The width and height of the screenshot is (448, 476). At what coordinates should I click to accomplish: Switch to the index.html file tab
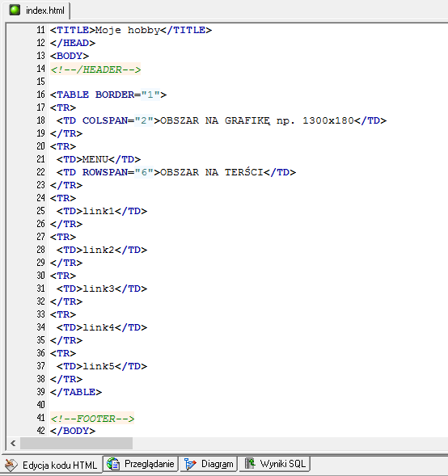click(x=37, y=11)
